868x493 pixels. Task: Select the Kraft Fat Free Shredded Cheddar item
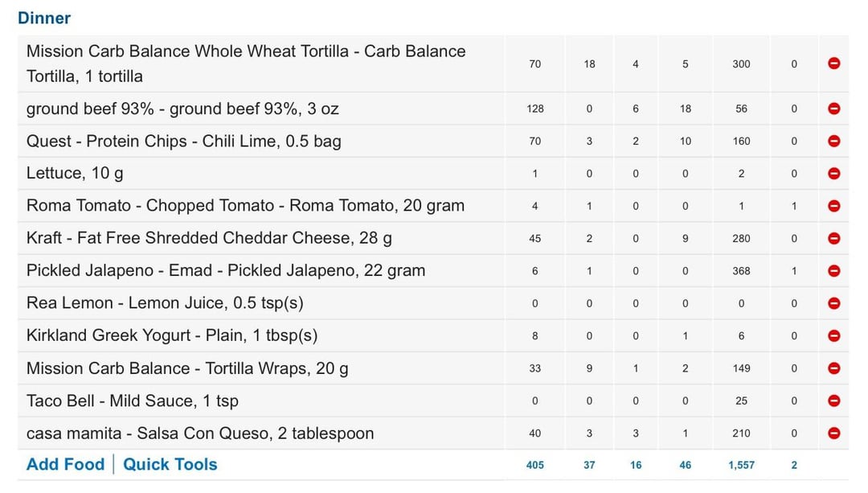pyautogui.click(x=209, y=238)
